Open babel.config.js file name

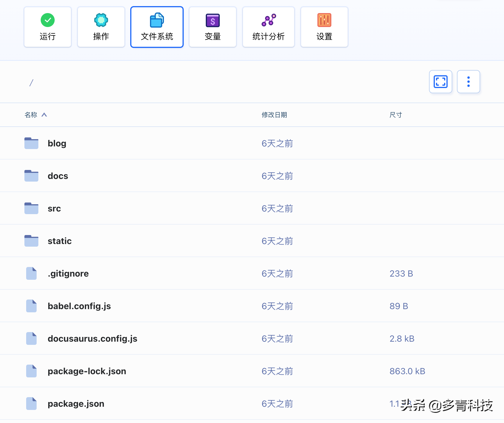coord(79,306)
